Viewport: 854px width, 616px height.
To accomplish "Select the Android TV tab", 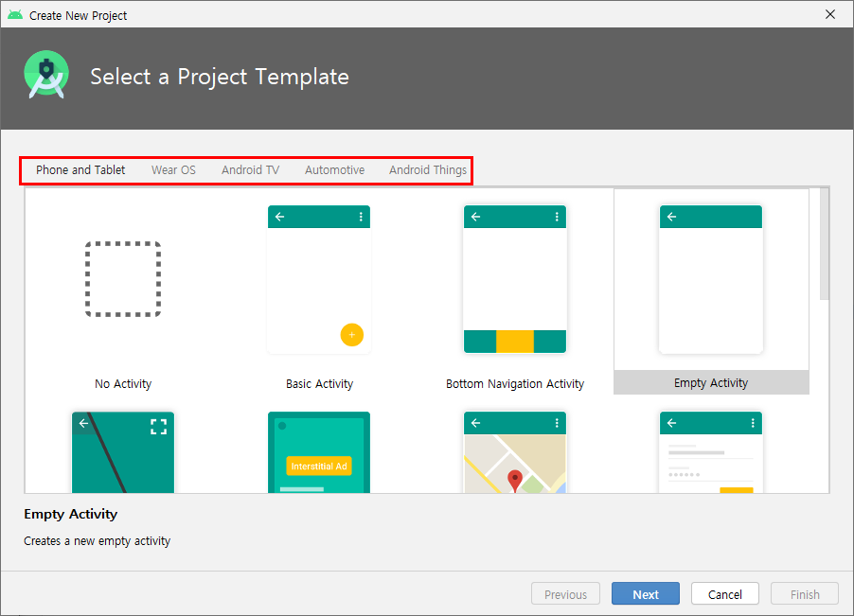I will (x=250, y=169).
